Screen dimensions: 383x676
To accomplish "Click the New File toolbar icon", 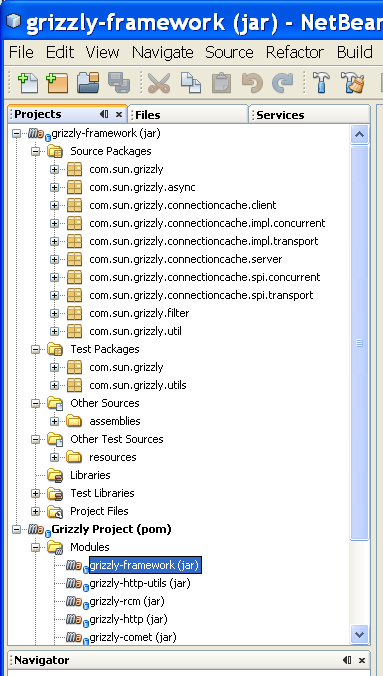I will tap(28, 82).
